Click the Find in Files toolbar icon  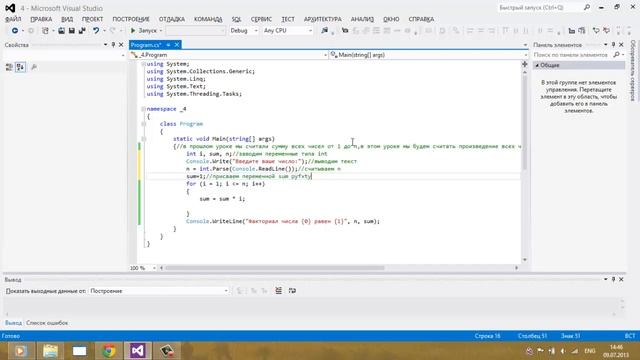point(324,31)
